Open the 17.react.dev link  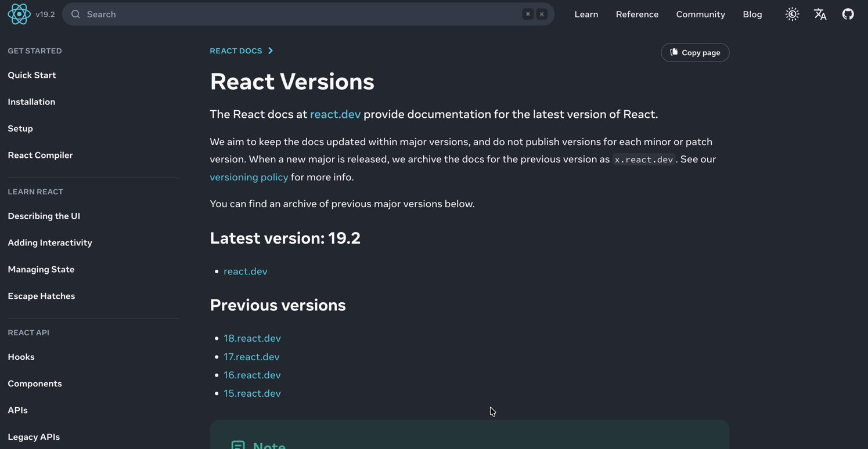point(251,357)
